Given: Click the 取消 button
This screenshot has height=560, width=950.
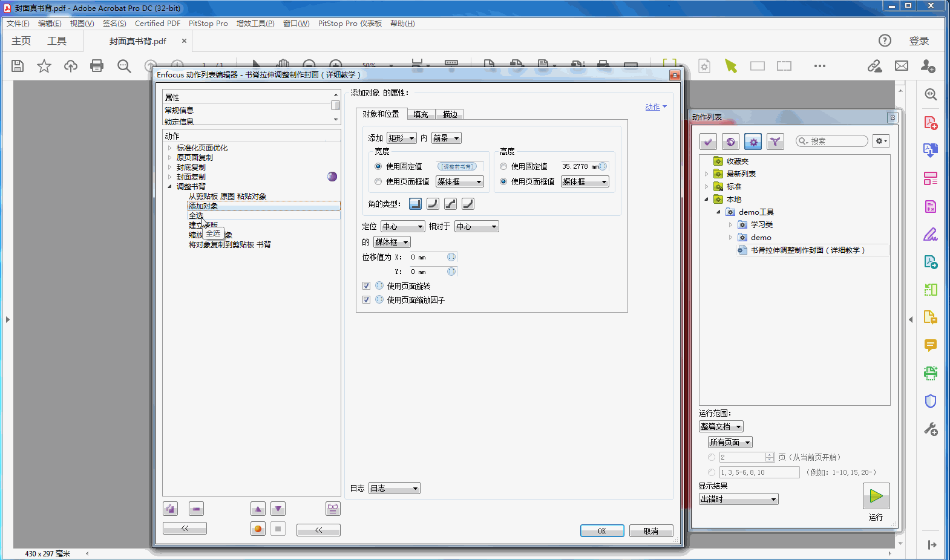Looking at the screenshot, I should click(x=651, y=530).
